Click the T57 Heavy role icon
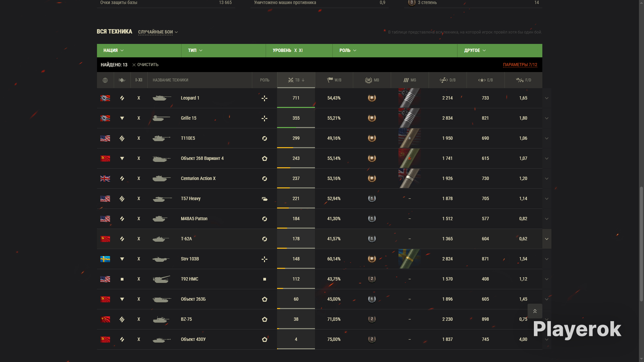Viewport: 644px width, 362px height. coord(264,199)
